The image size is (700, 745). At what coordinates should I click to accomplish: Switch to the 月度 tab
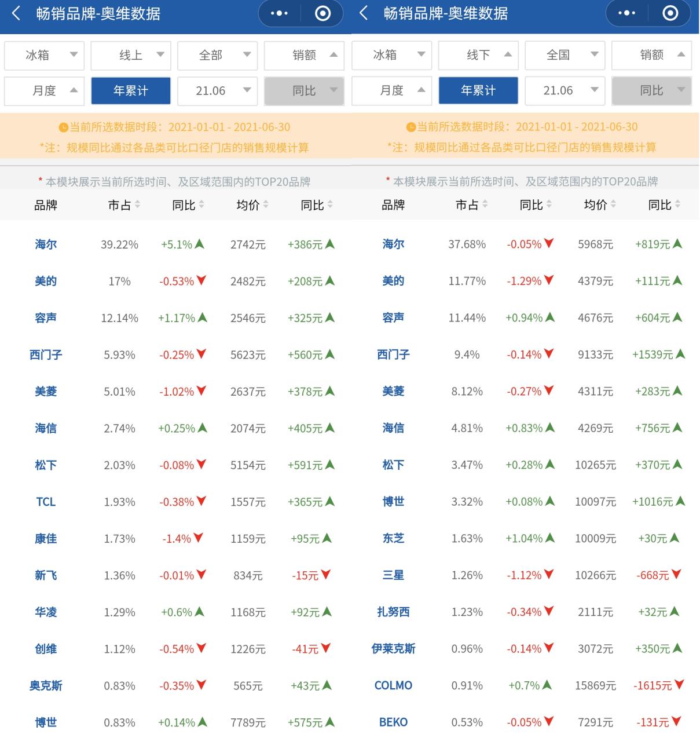pos(43,90)
